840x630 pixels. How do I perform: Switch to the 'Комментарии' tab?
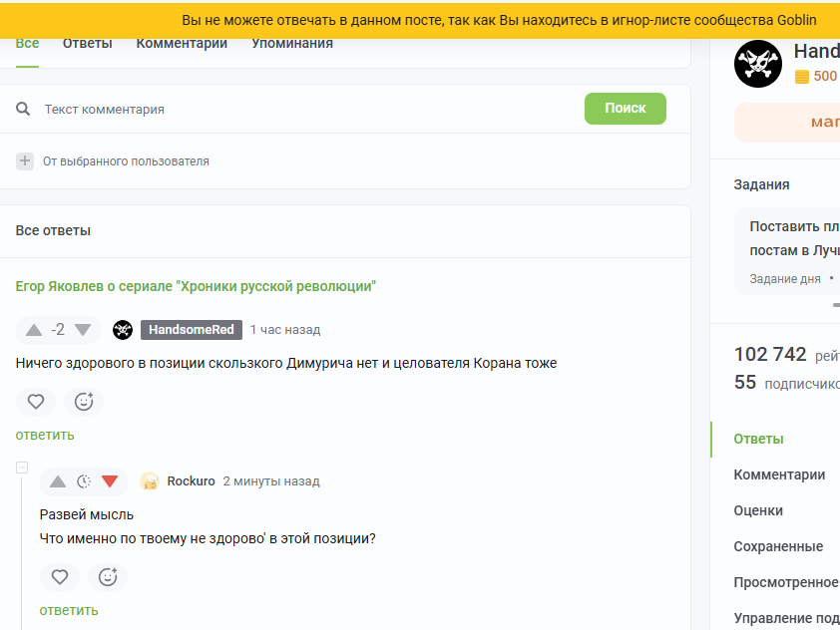tap(182, 44)
